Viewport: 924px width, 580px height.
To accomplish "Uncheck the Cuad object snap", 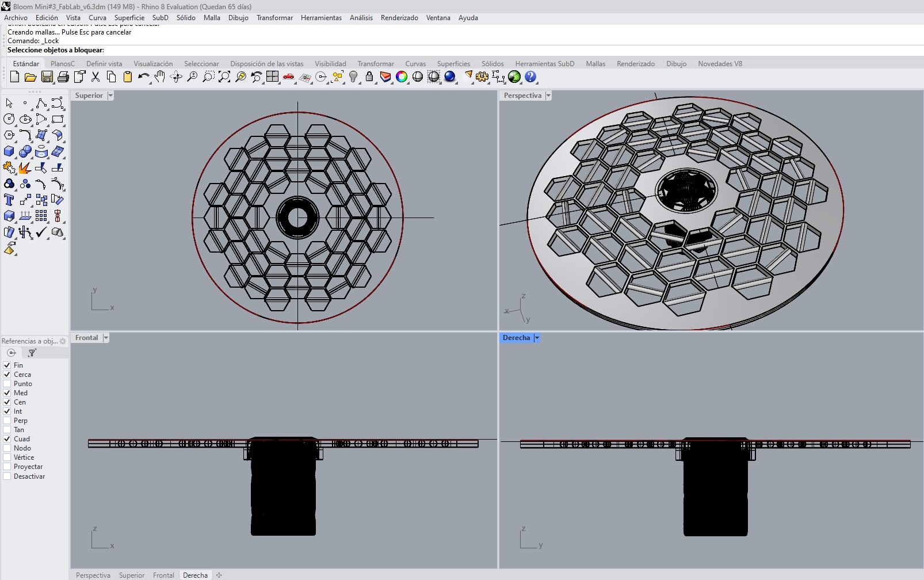I will pyautogui.click(x=7, y=439).
